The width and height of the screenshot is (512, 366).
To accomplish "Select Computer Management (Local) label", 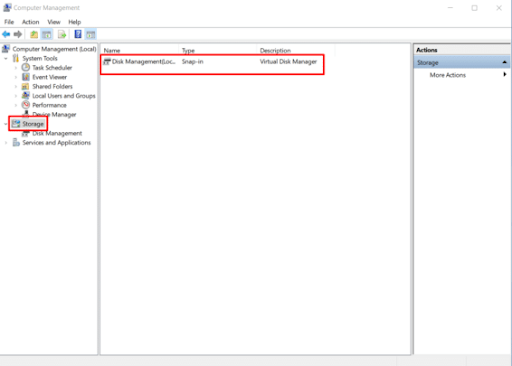I will point(54,49).
